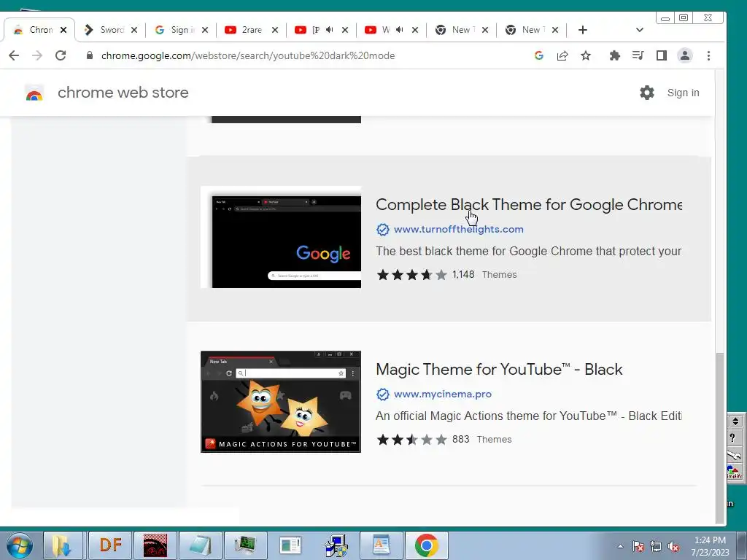Visit www.mycinema.pro publisher link
Viewport: 747px width, 560px height.
point(443,394)
